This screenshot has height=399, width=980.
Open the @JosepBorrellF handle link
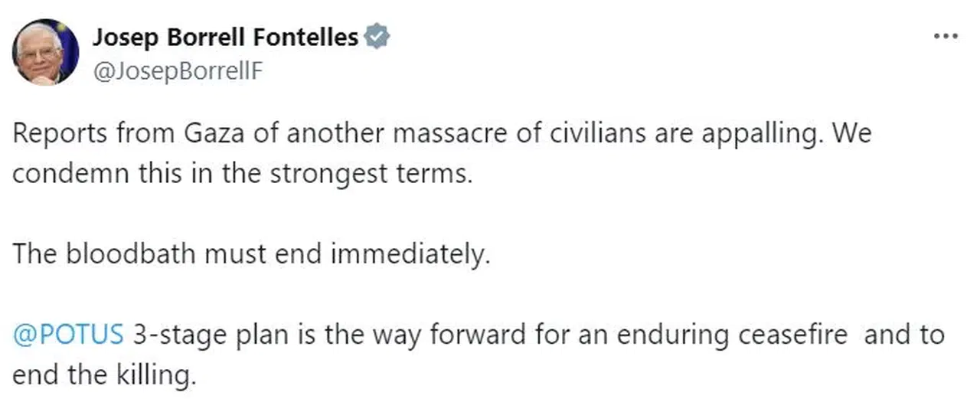[x=178, y=69]
